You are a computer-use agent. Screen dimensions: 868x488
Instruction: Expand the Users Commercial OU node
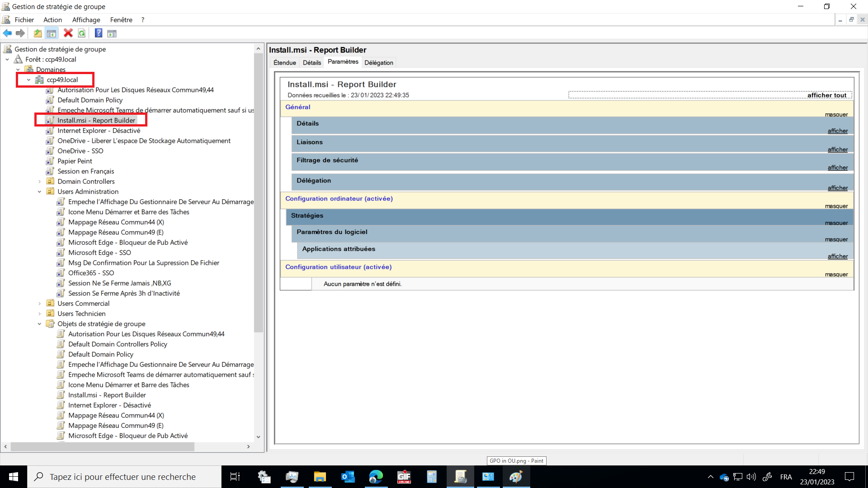(39, 304)
